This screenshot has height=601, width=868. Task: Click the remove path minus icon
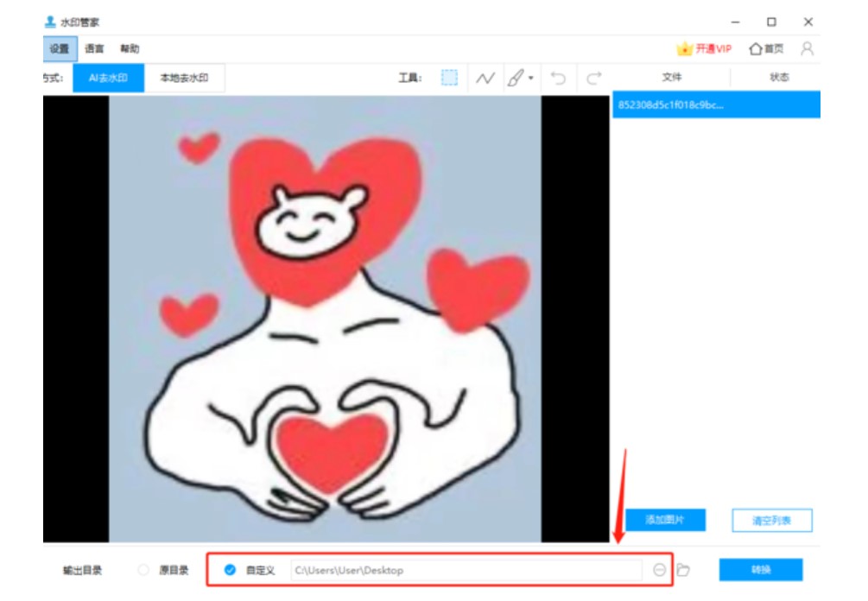(x=659, y=570)
